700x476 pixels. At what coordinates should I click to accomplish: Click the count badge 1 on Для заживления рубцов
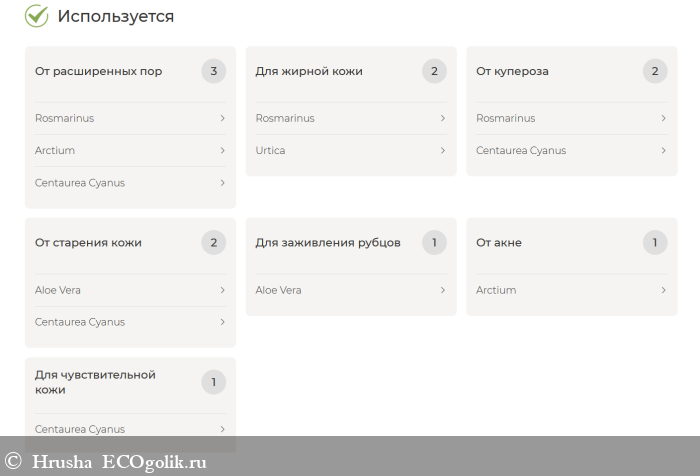coord(434,242)
